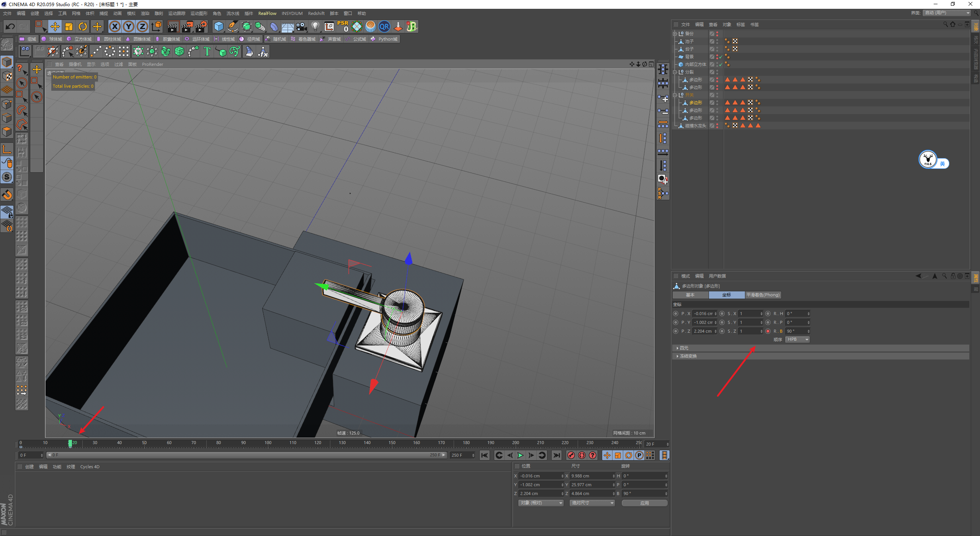Toggle R.B animation keyframe dot
The width and height of the screenshot is (980, 536).
click(768, 331)
